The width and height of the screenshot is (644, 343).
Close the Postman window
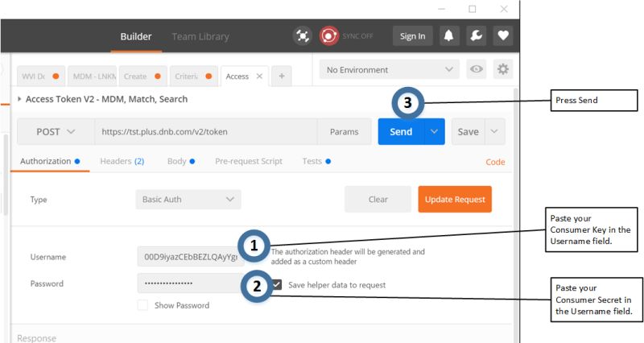point(504,9)
